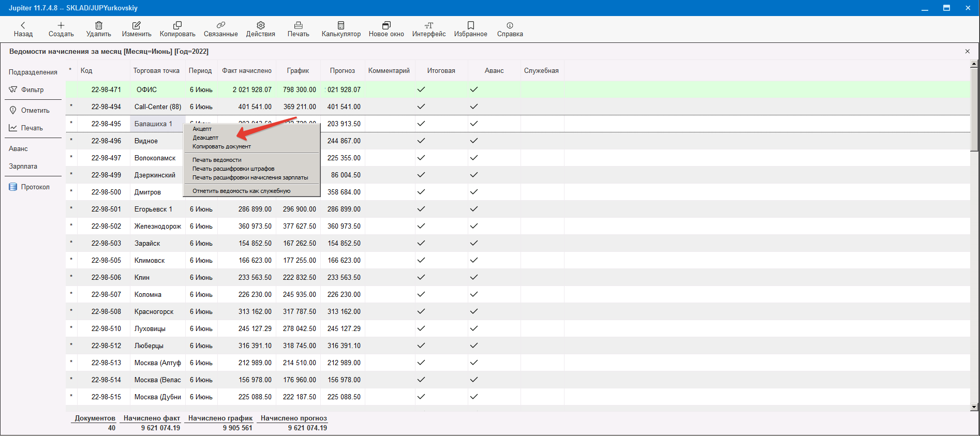Click Аванс in the left sidebar

[x=18, y=148]
